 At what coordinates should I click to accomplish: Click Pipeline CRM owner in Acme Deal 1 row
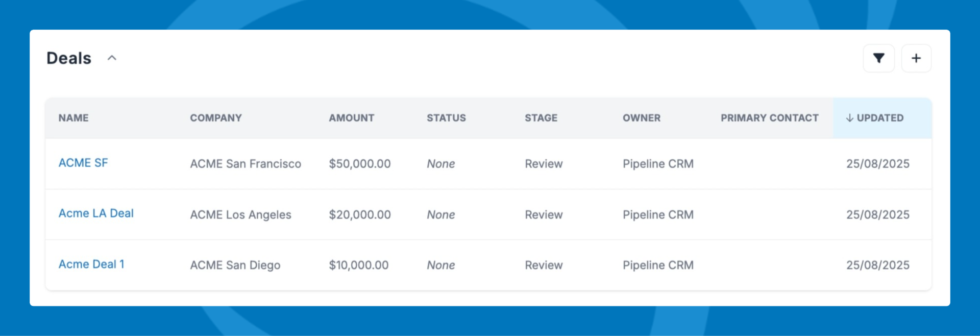pyautogui.click(x=658, y=266)
